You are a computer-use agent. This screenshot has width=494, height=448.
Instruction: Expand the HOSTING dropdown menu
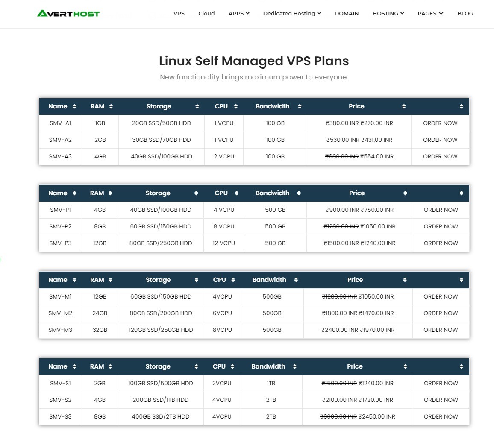(388, 13)
